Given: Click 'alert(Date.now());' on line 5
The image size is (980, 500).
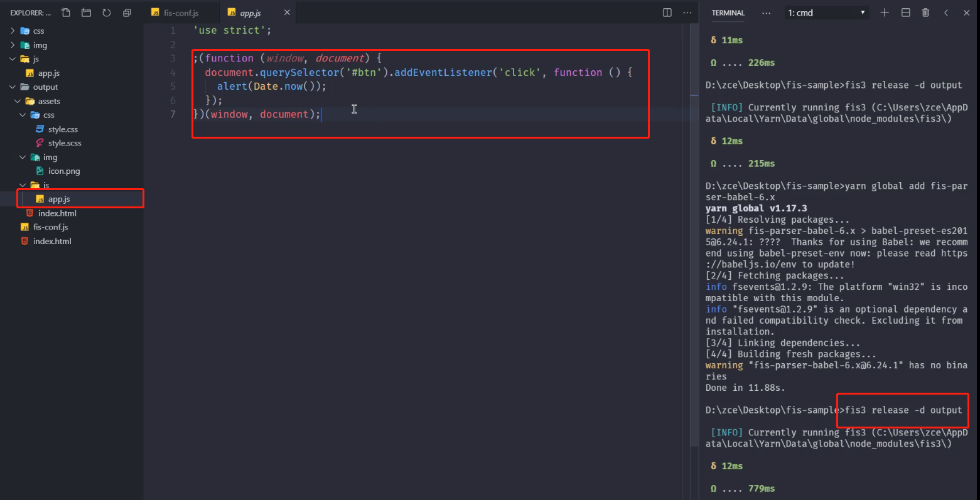Looking at the screenshot, I should point(272,87).
